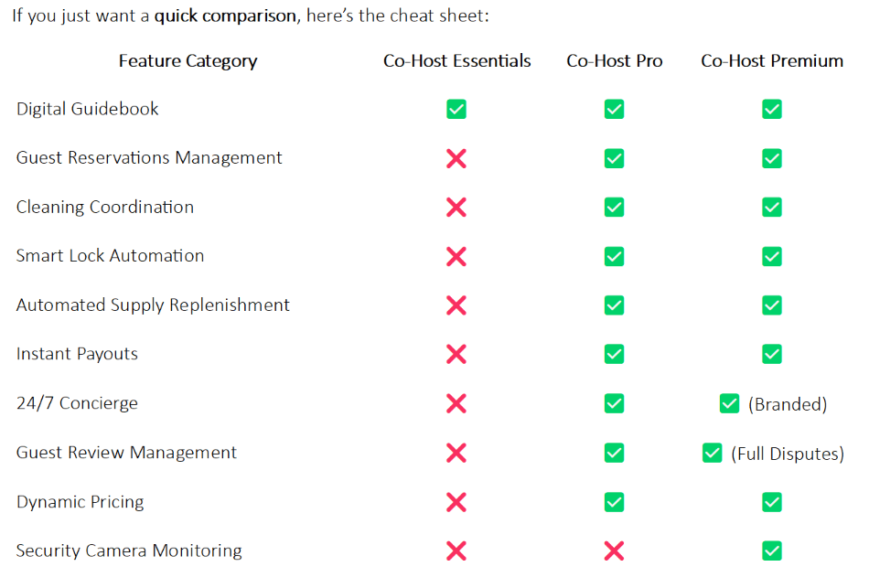Viewport: 869px width, 588px height.
Task: Click the bold 'quick comparison' text
Action: (224, 17)
